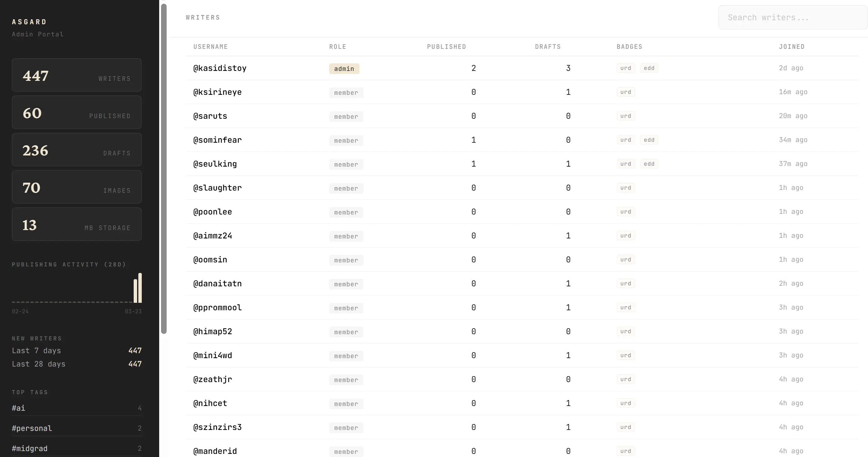Sort by the Published column header
Viewport: 868px width, 457px height.
pos(446,47)
